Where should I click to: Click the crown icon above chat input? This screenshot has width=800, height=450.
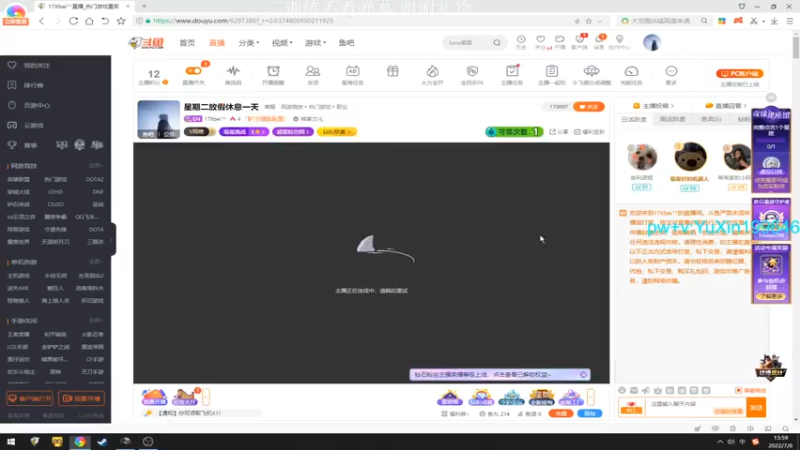pyautogui.click(x=658, y=390)
